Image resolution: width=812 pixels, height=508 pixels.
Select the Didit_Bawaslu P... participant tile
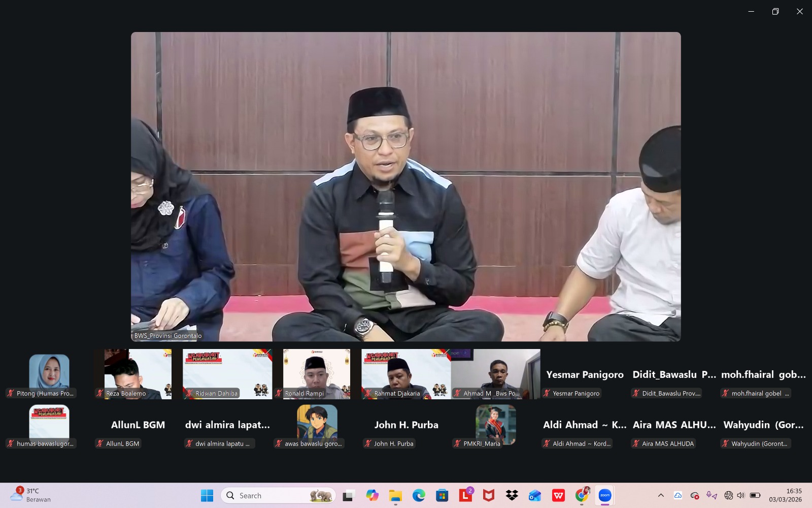click(674, 374)
